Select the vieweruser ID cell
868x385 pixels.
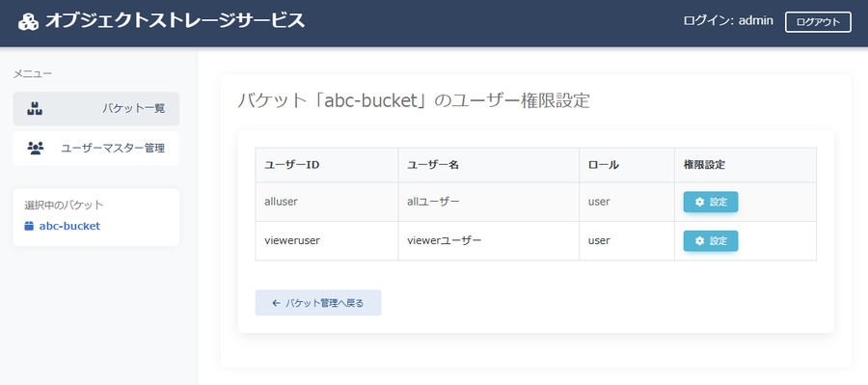[327, 241]
